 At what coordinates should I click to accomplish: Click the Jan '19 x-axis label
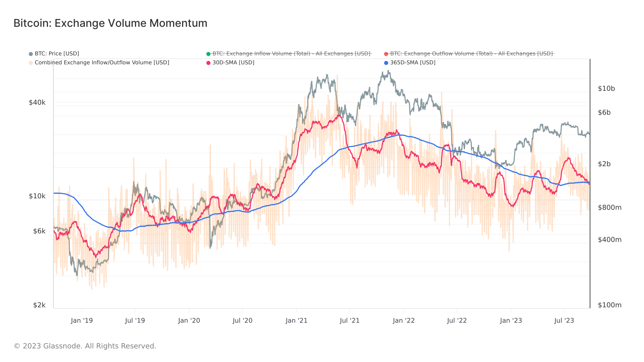click(x=82, y=321)
